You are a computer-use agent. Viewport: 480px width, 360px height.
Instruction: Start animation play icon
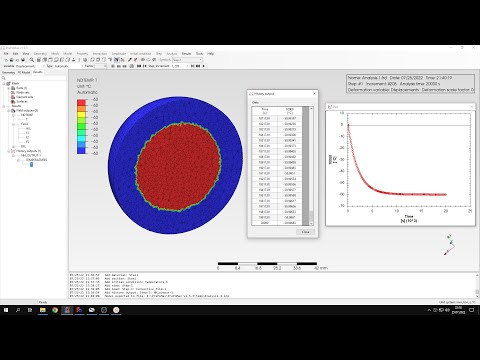(x=203, y=66)
